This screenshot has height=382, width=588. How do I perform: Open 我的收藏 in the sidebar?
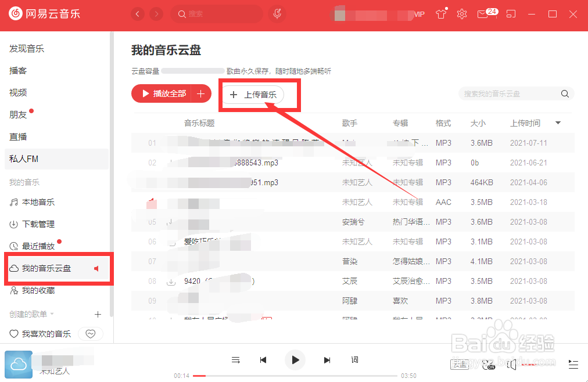tap(33, 290)
